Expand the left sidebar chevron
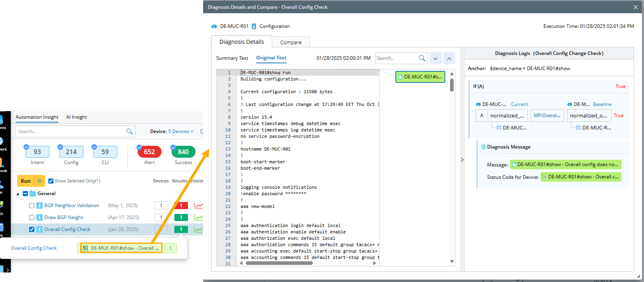 7,270
